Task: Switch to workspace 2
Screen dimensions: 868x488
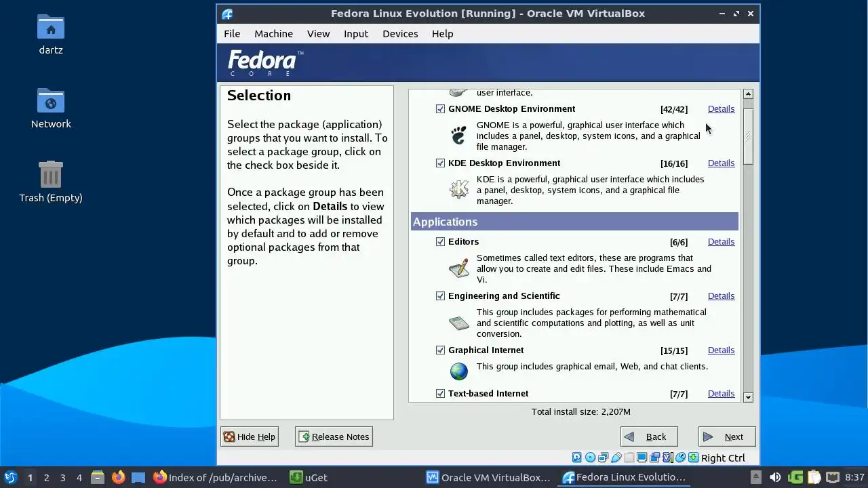Action: (x=46, y=477)
